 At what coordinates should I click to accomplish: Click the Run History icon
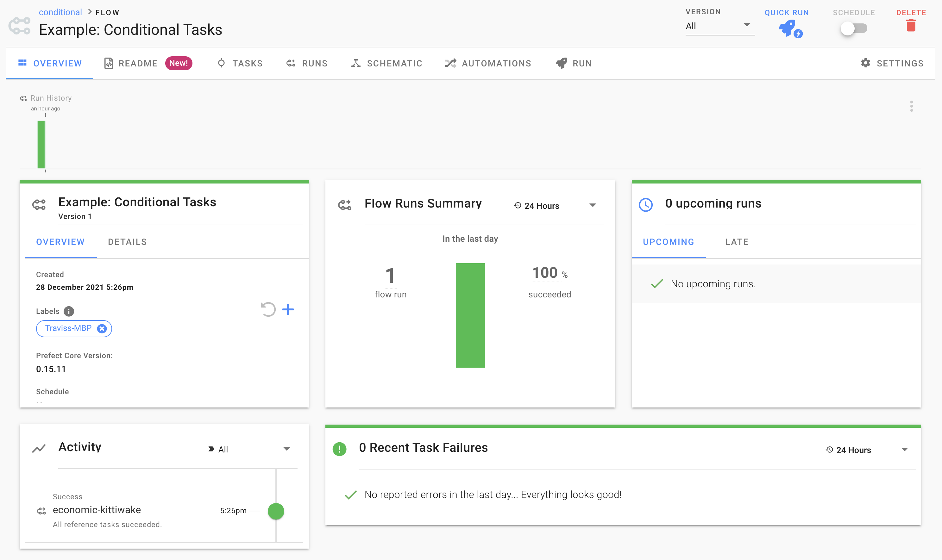(23, 98)
